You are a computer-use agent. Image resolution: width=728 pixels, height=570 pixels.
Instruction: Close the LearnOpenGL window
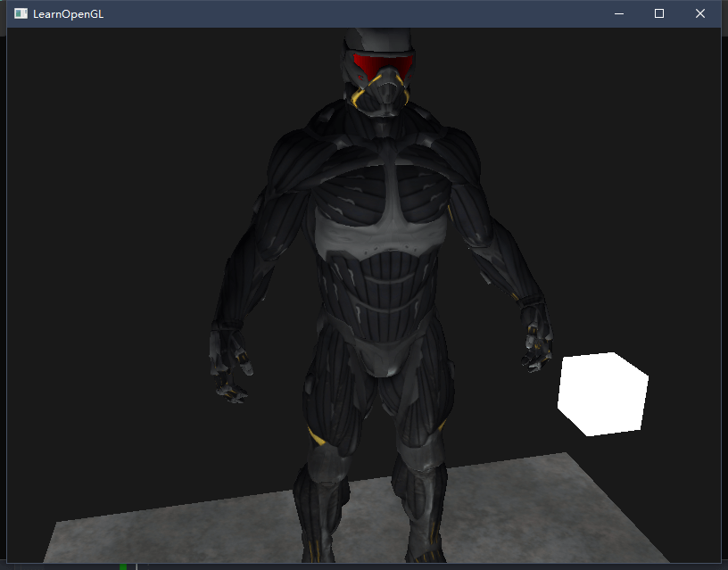point(700,13)
